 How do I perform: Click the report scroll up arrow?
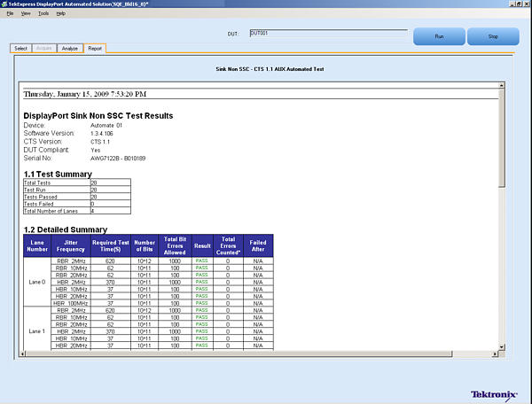(501, 85)
